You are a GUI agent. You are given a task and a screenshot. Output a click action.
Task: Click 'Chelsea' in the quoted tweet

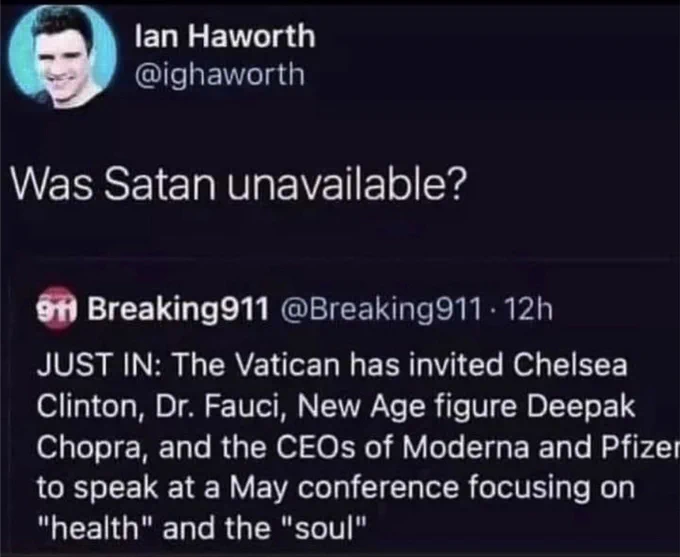[570, 364]
